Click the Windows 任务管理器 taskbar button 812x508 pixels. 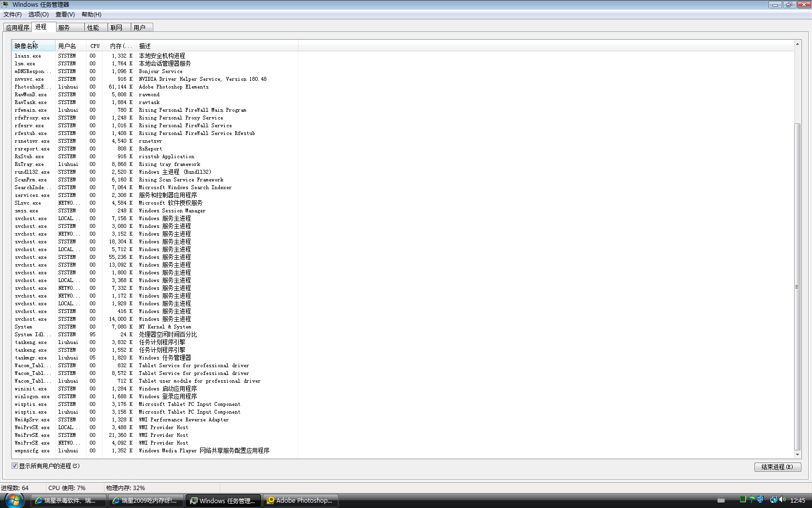pos(223,501)
